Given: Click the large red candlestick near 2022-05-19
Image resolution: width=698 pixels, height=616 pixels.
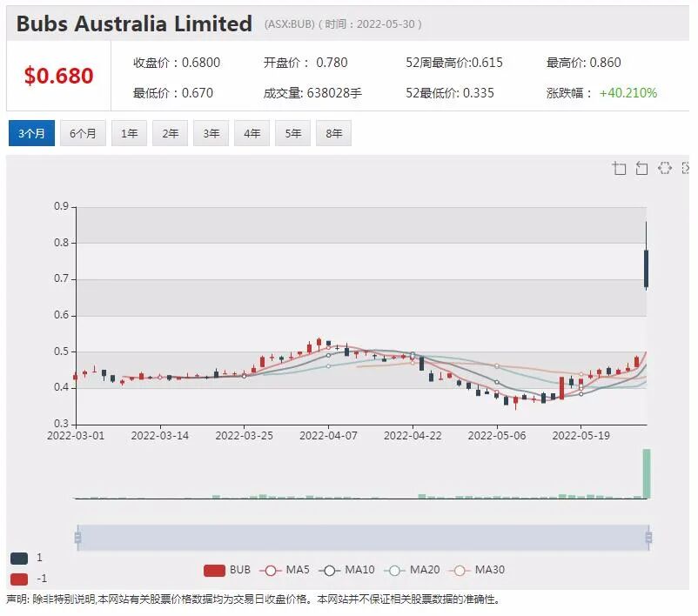Looking at the screenshot, I should pyautogui.click(x=561, y=388).
